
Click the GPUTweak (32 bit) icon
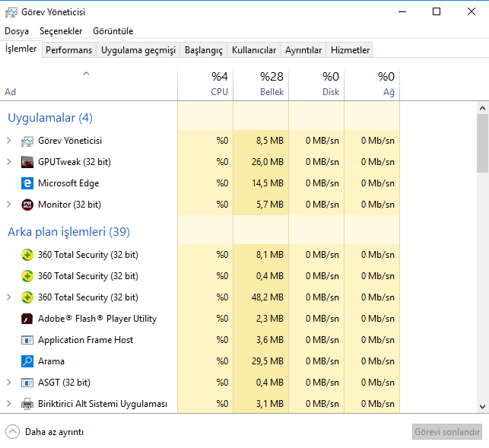click(x=27, y=162)
